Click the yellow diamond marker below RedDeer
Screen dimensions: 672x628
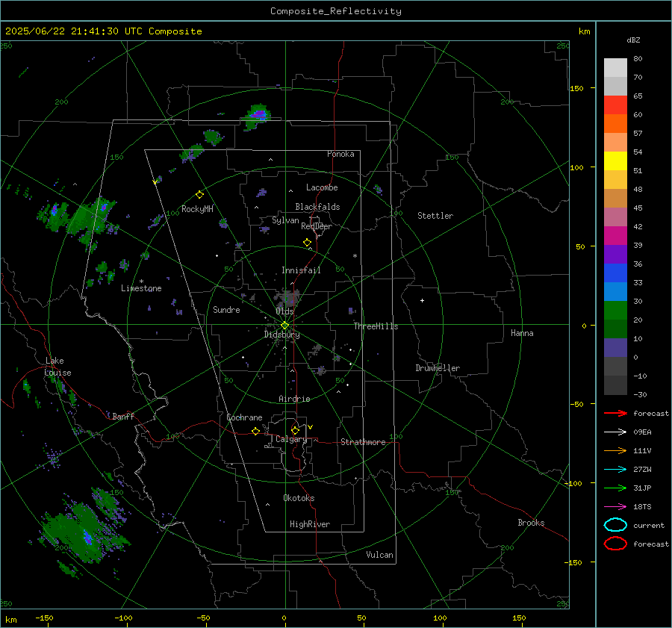pyautogui.click(x=308, y=243)
